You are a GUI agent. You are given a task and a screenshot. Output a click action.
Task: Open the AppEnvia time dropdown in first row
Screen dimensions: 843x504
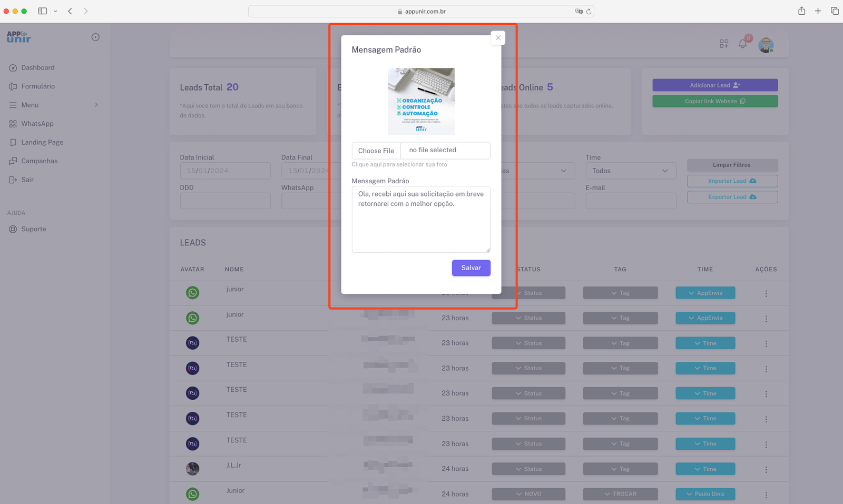705,293
